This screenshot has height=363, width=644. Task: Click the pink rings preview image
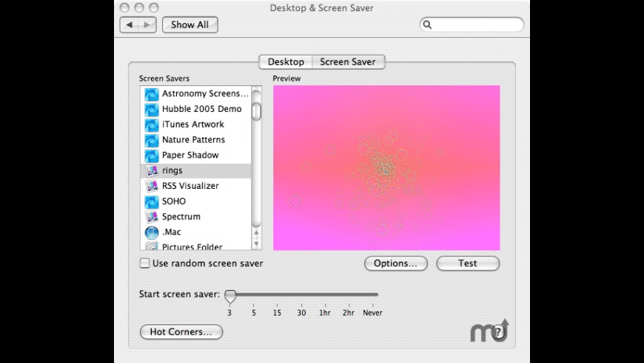[386, 167]
